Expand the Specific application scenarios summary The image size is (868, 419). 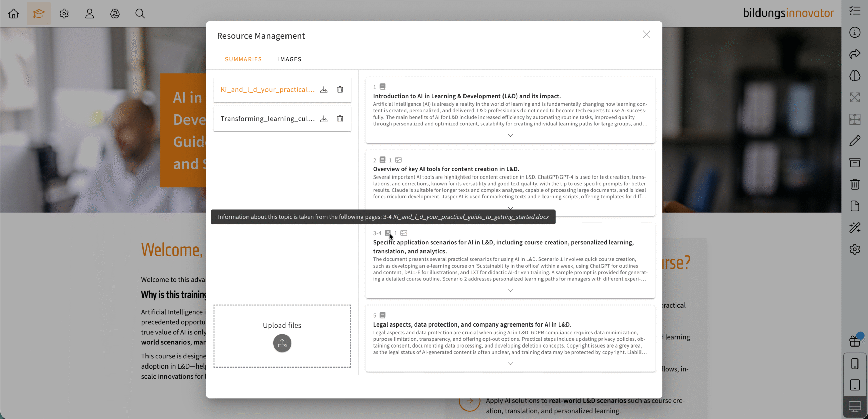pyautogui.click(x=510, y=291)
